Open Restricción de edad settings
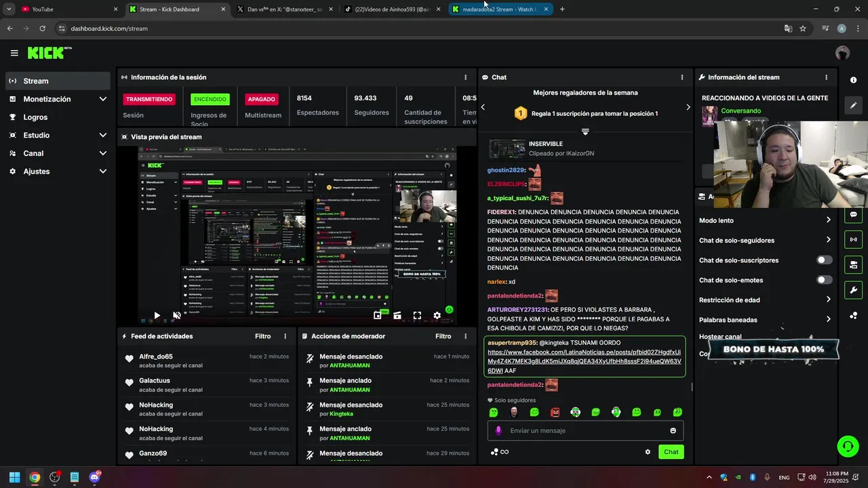 point(765,300)
